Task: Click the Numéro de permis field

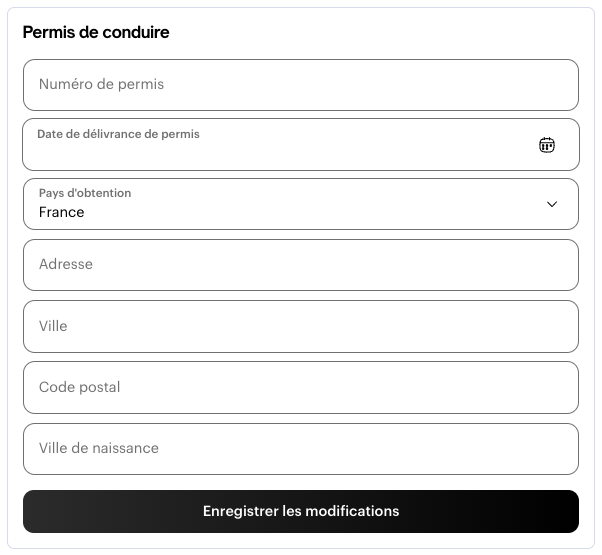Action: [x=301, y=85]
